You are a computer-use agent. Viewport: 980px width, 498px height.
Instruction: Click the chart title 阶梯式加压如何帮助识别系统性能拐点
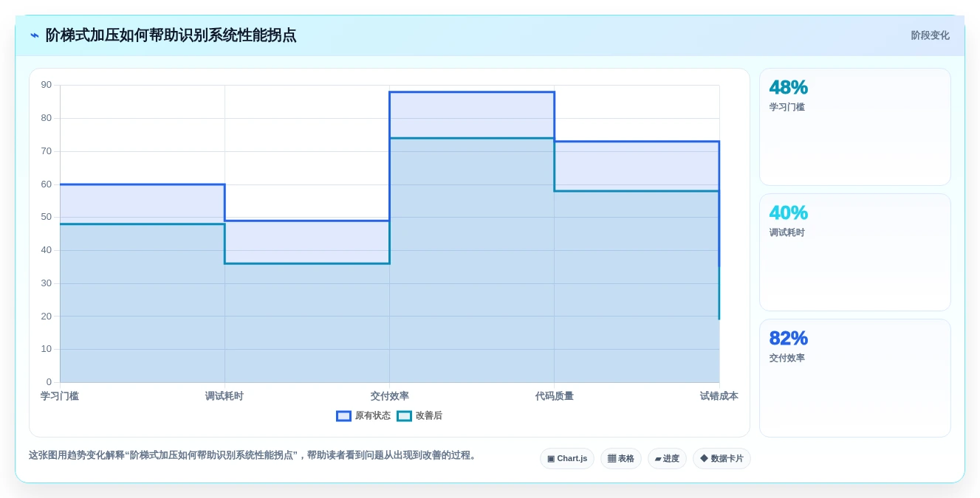click(171, 35)
